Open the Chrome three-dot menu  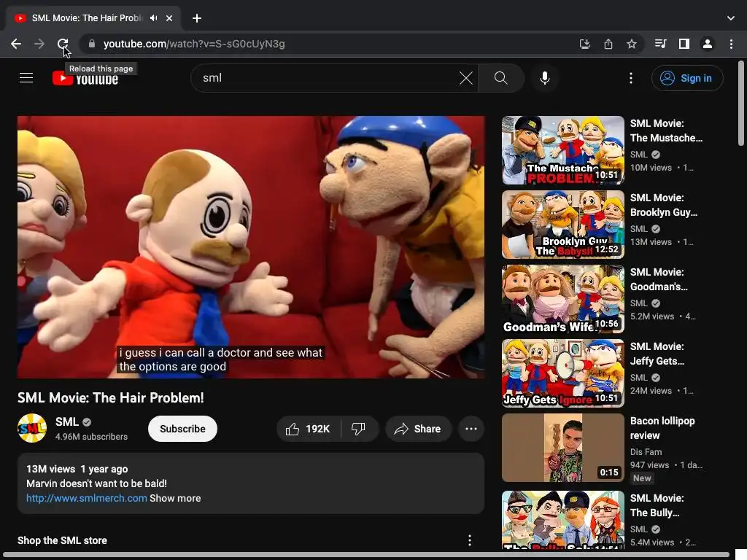tap(731, 44)
